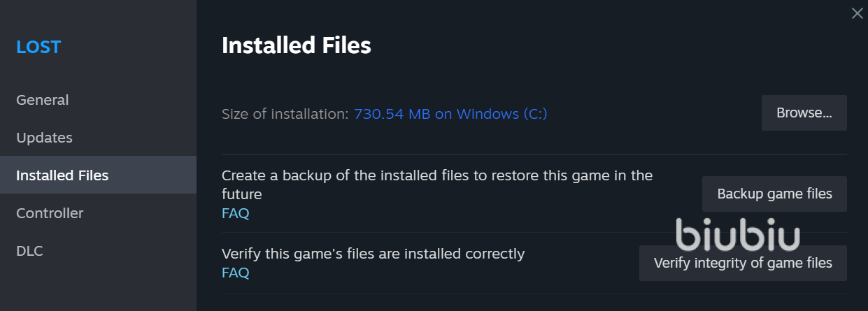
Task: Switch to the Updates tab
Action: coord(44,138)
